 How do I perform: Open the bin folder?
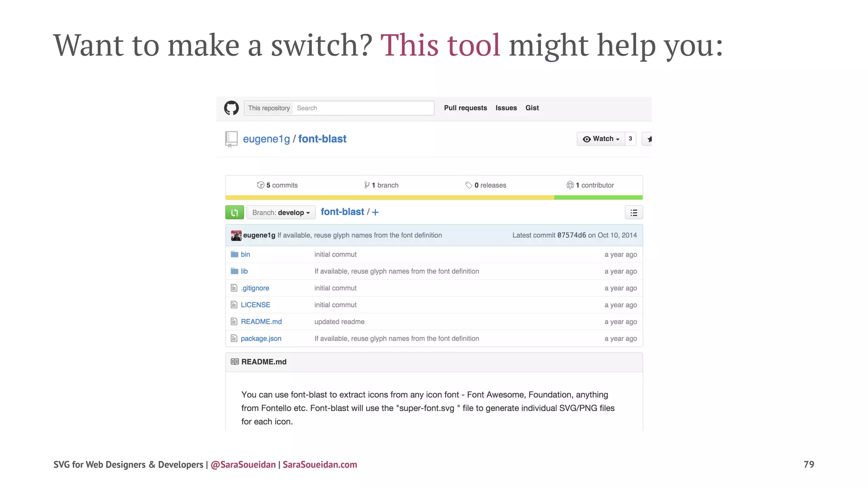pyautogui.click(x=245, y=254)
